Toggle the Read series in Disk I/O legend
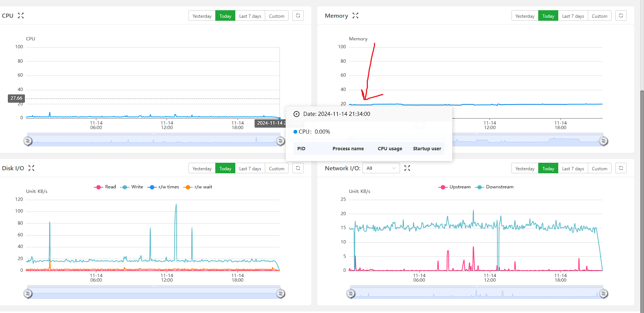This screenshot has width=644, height=313. pos(105,187)
